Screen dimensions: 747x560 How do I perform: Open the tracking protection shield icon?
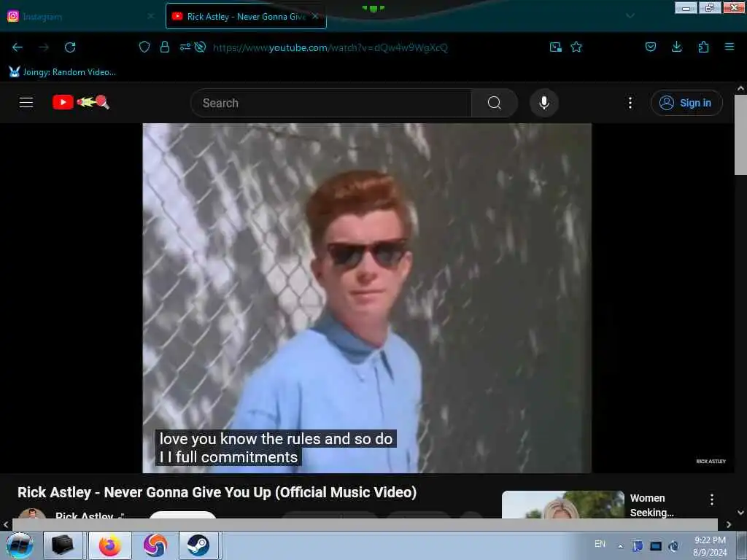(144, 47)
